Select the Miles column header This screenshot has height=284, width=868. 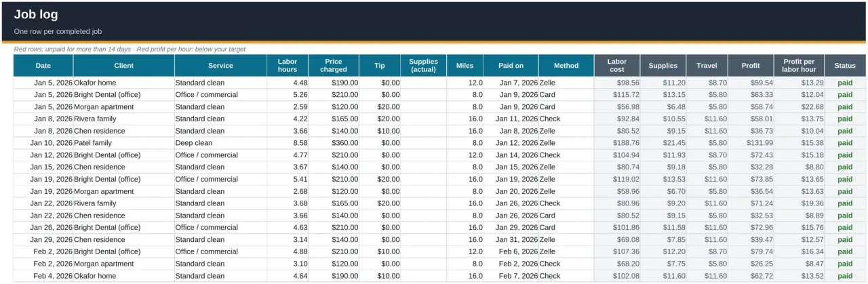tap(465, 66)
